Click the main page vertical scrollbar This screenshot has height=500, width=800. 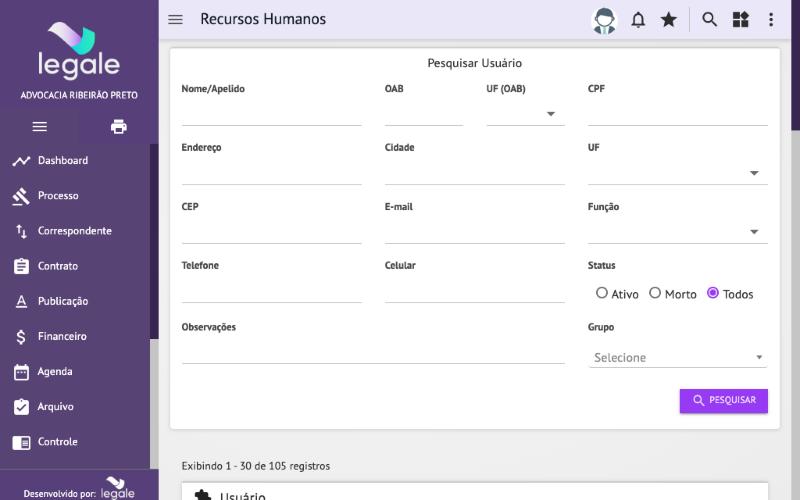click(795, 65)
